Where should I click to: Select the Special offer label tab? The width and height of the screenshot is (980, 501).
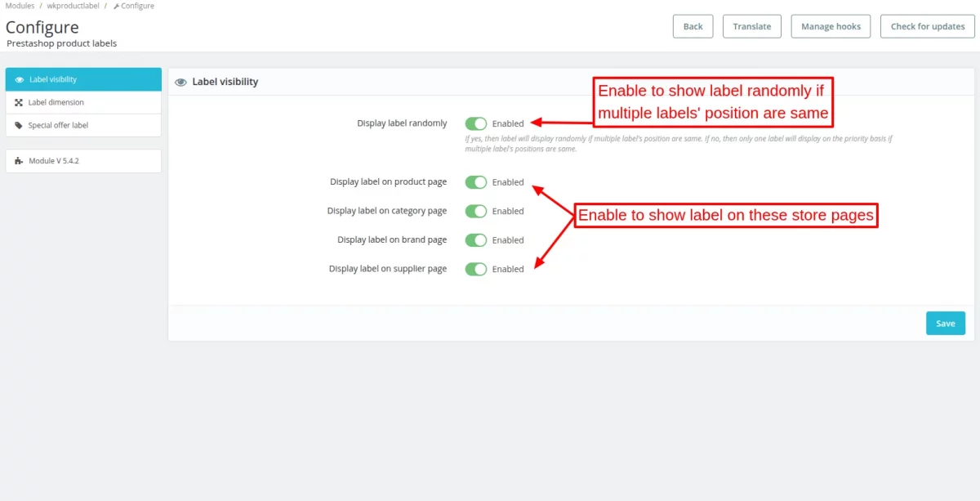pyautogui.click(x=83, y=125)
